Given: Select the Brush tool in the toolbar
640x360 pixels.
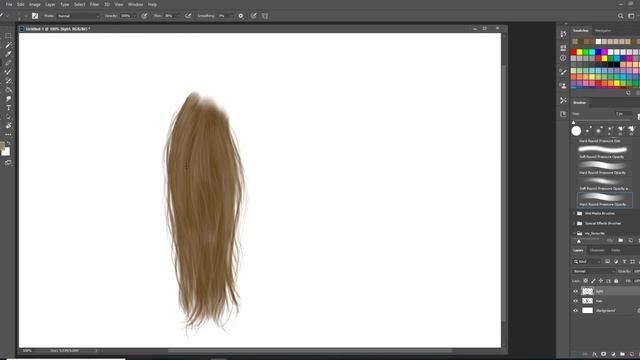Looking at the screenshot, I should pos(8,72).
